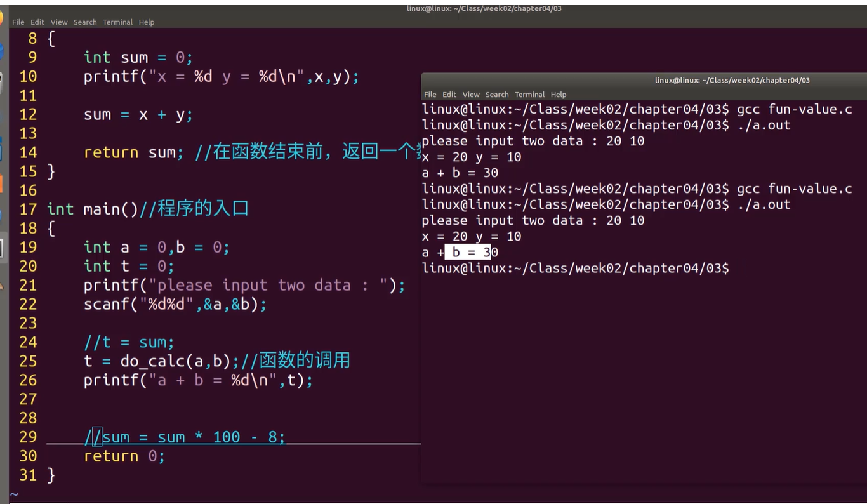Screen dimensions: 867x504
Task: Open the Terminal menu in the editor window
Action: 118,22
